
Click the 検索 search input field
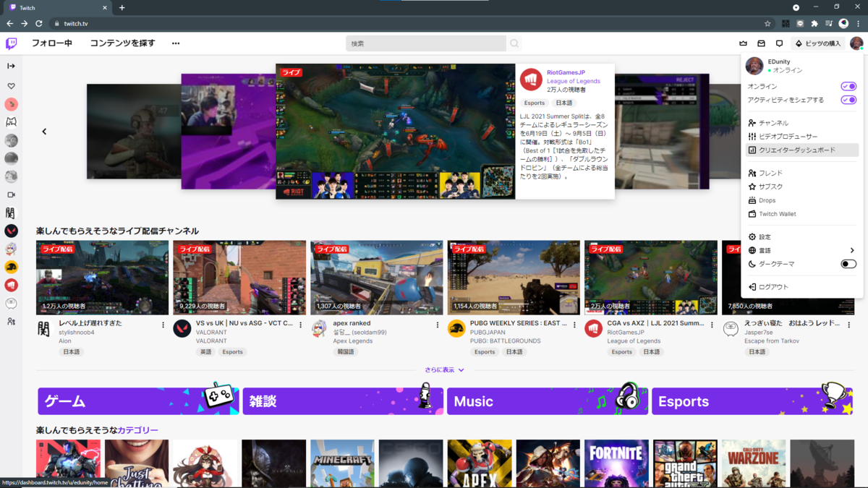point(426,43)
